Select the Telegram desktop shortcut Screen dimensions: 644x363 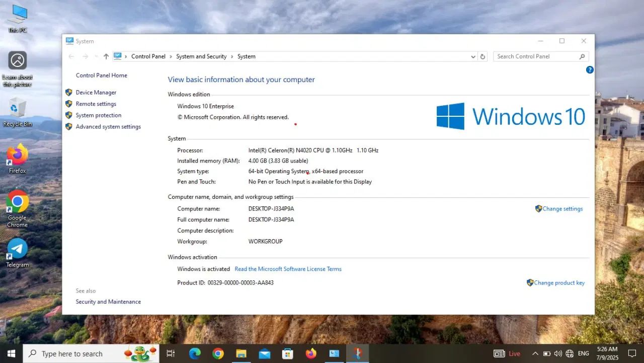tap(18, 253)
